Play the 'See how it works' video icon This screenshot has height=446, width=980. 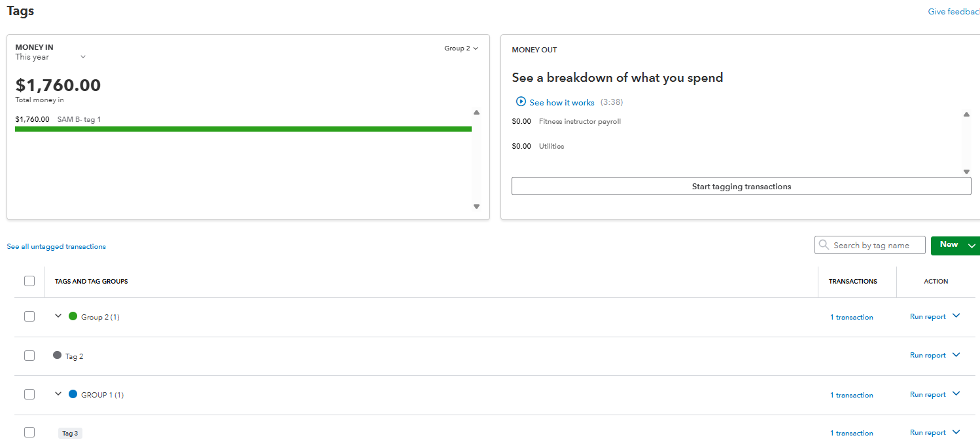pyautogui.click(x=521, y=102)
